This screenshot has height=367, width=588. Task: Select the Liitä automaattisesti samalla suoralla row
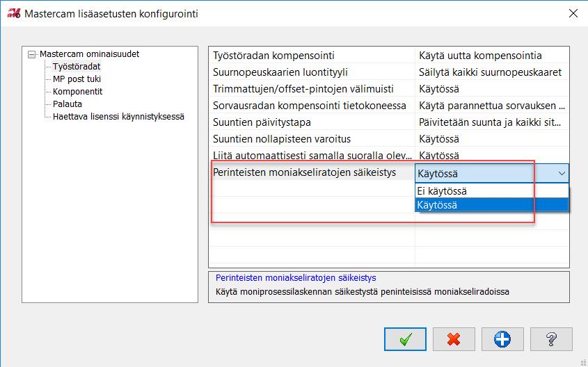(312, 156)
